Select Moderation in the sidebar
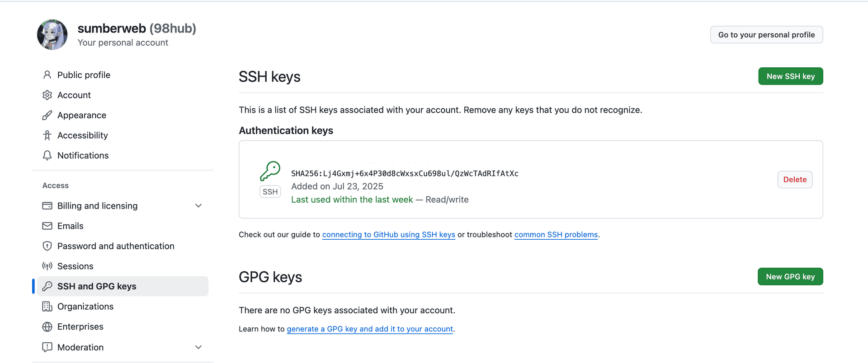The width and height of the screenshot is (868, 363). click(x=80, y=347)
